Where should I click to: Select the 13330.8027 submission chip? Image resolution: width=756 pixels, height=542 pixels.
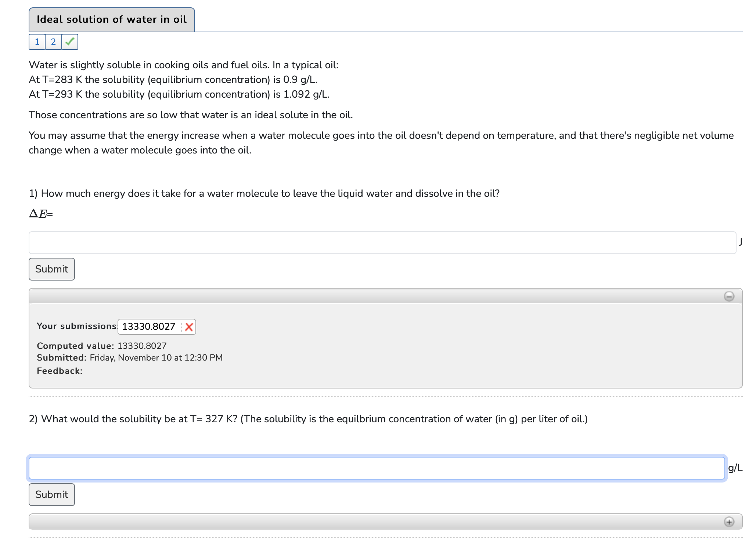click(x=149, y=327)
